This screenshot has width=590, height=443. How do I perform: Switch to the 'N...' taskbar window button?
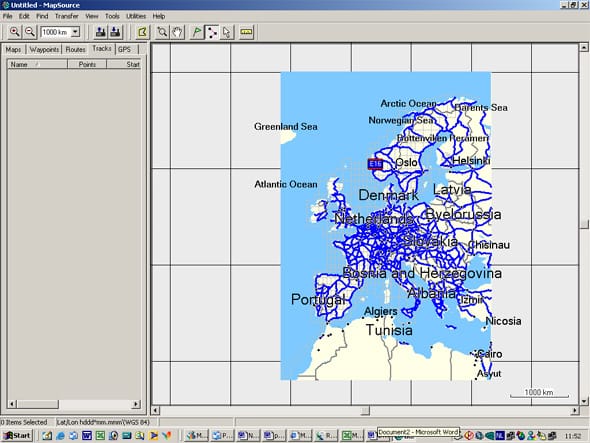248,435
